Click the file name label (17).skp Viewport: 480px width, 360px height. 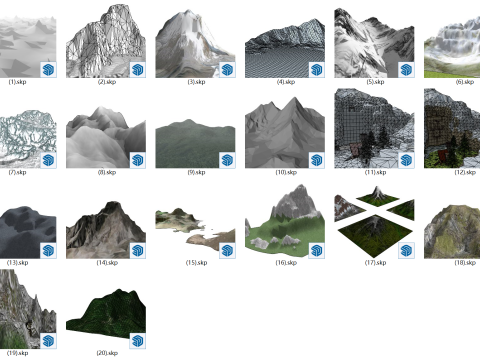coord(375,263)
